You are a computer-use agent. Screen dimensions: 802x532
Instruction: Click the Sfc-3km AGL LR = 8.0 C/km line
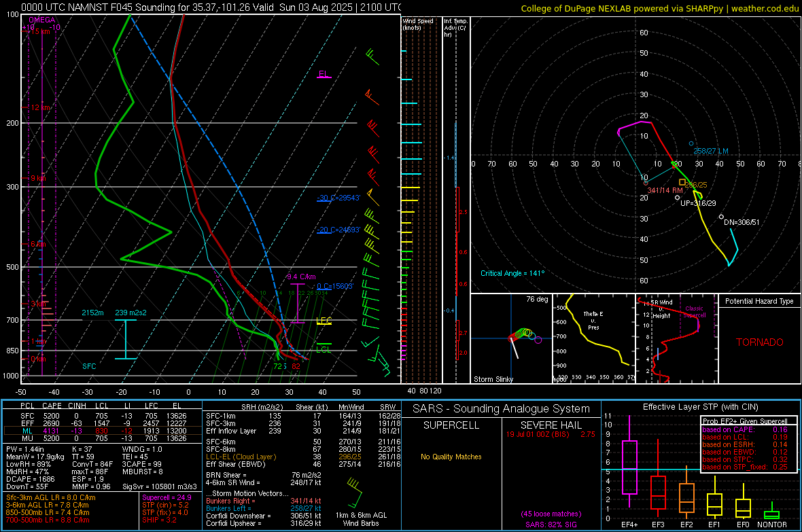pos(51,497)
